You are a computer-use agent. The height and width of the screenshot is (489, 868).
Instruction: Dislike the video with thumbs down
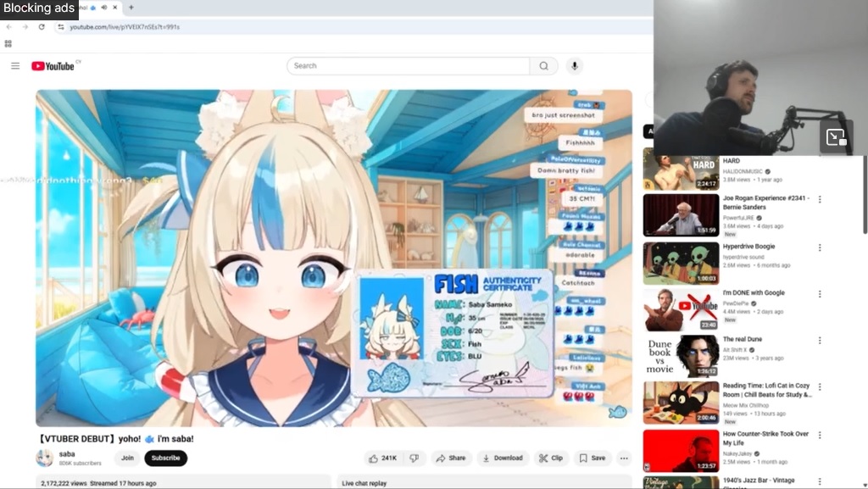[x=414, y=458]
